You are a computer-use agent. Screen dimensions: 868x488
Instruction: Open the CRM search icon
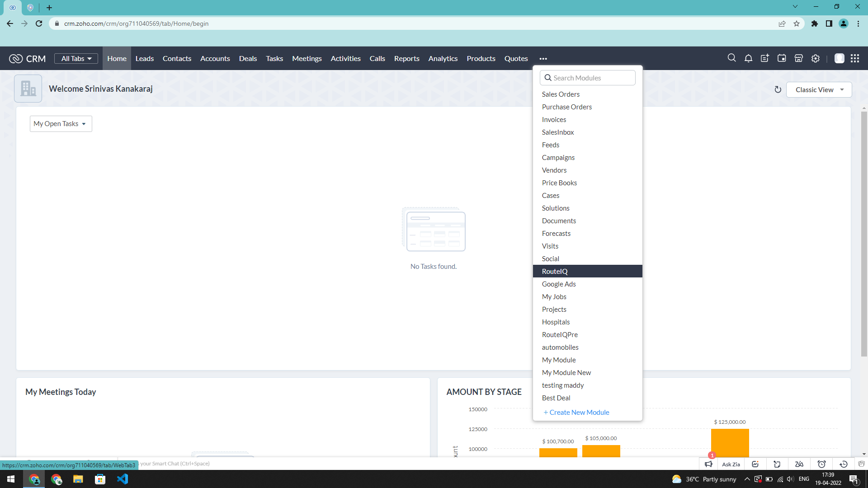click(731, 58)
